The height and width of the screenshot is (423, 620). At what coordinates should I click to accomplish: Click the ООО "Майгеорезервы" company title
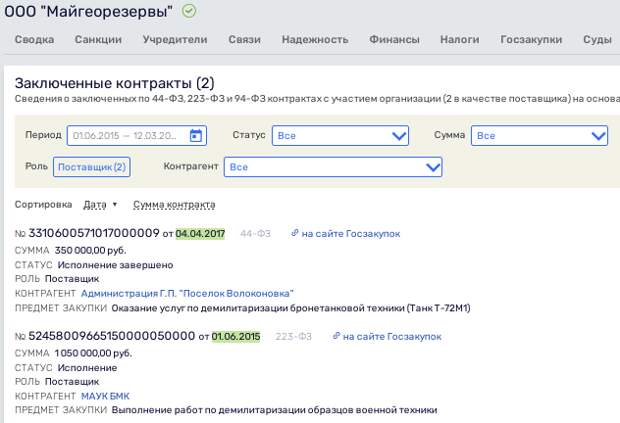click(x=89, y=11)
